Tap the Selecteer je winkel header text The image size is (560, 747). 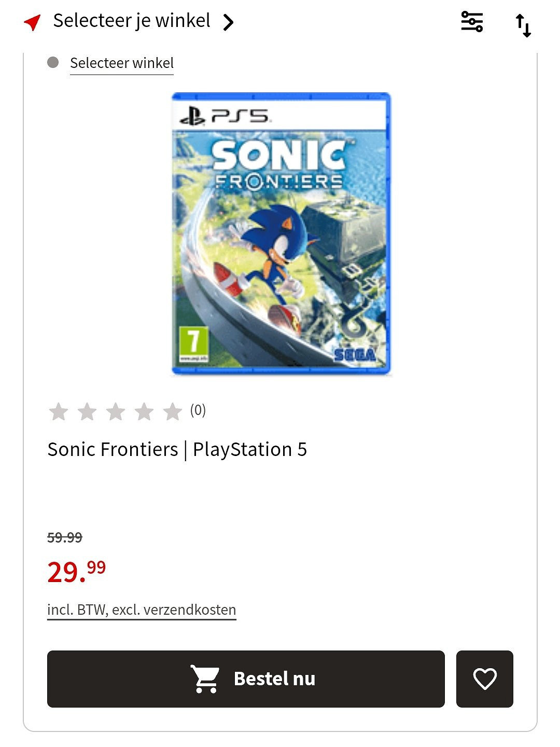pos(132,21)
